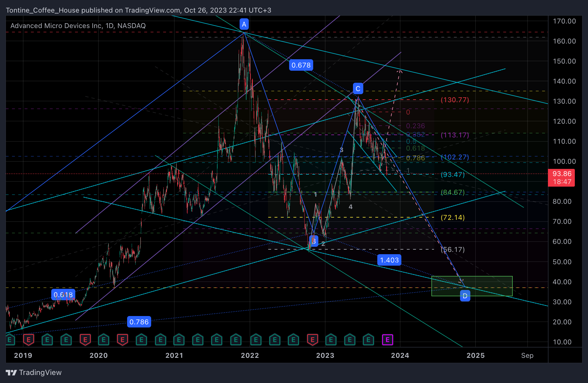Click the red 93.86 current price tag

[x=562, y=178]
